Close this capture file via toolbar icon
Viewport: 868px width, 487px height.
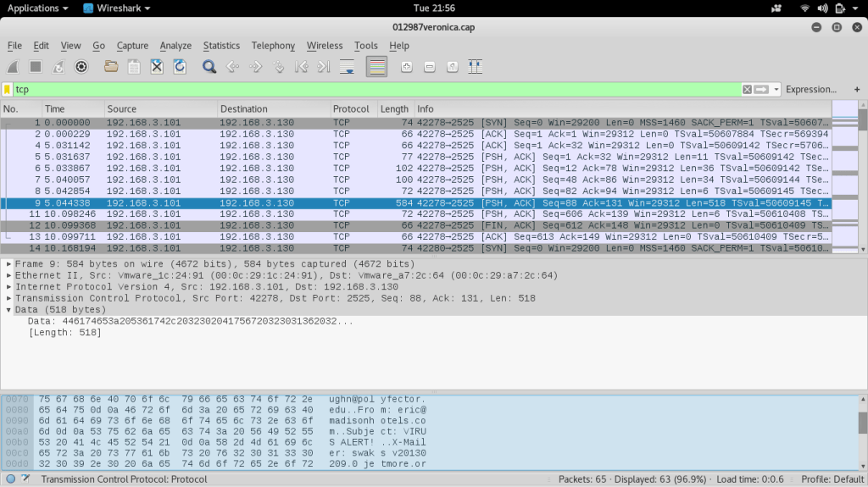[x=157, y=67]
